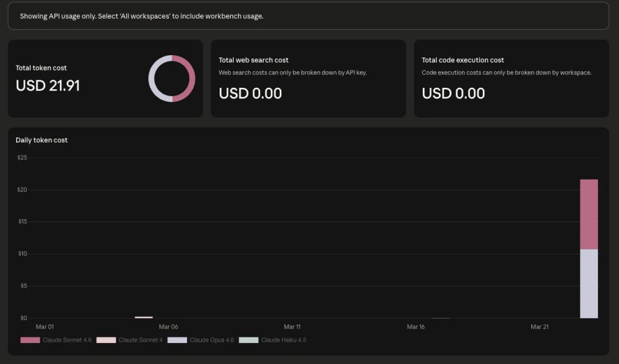This screenshot has height=364, width=619.
Task: Click the Opus 4.6 lavender bar segment
Action: [589, 284]
